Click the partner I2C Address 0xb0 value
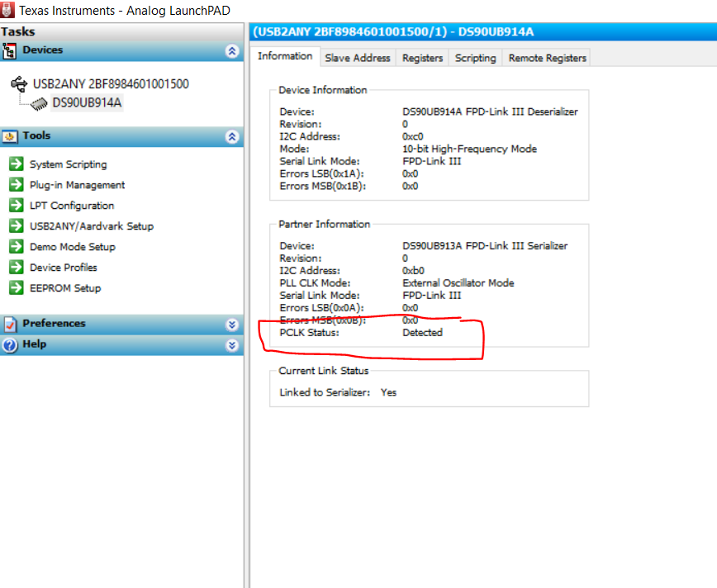Viewport: 717px width, 588px height. (413, 270)
